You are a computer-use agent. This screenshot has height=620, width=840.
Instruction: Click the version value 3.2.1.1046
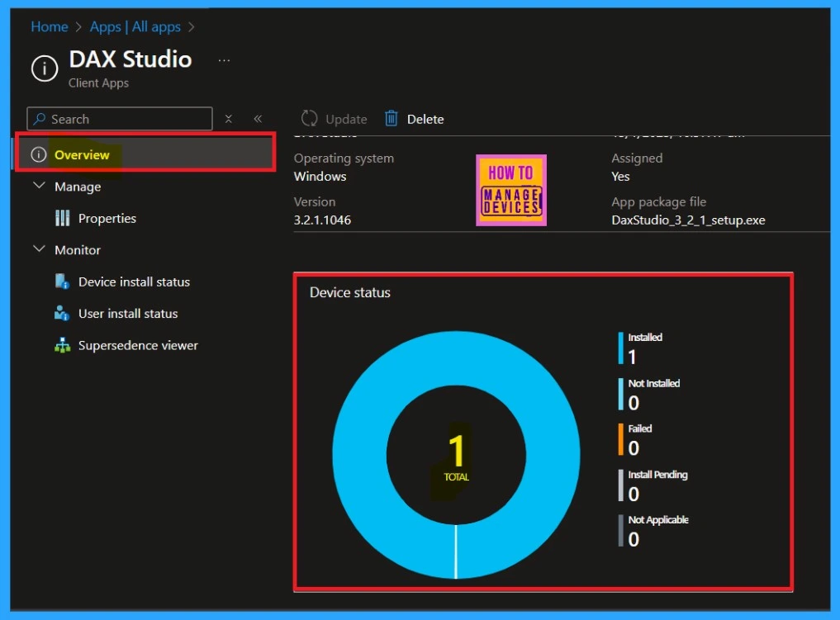[322, 220]
